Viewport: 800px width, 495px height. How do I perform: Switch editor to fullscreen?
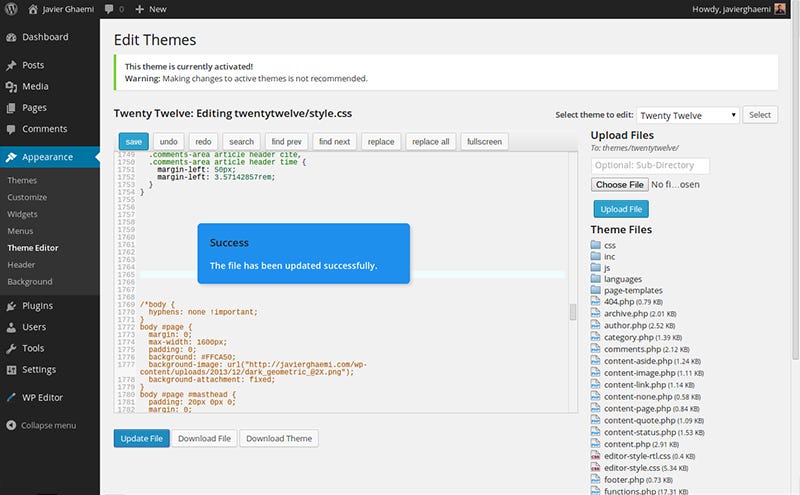coord(484,141)
